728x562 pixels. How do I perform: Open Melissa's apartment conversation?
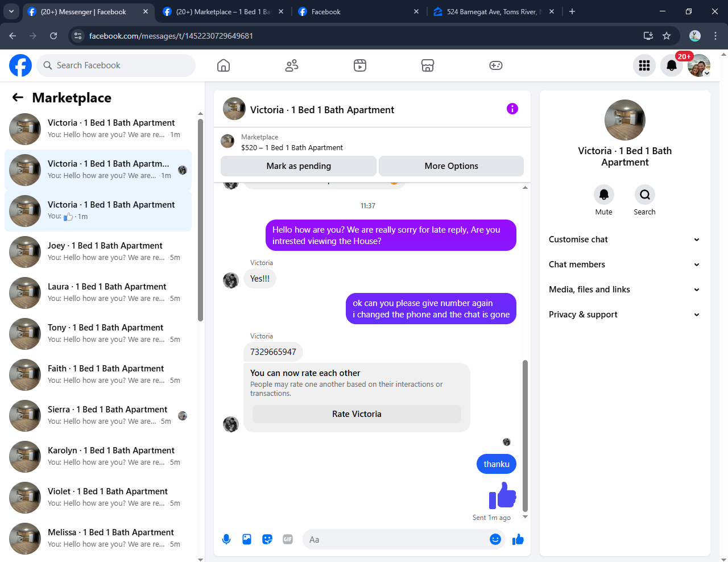98,539
